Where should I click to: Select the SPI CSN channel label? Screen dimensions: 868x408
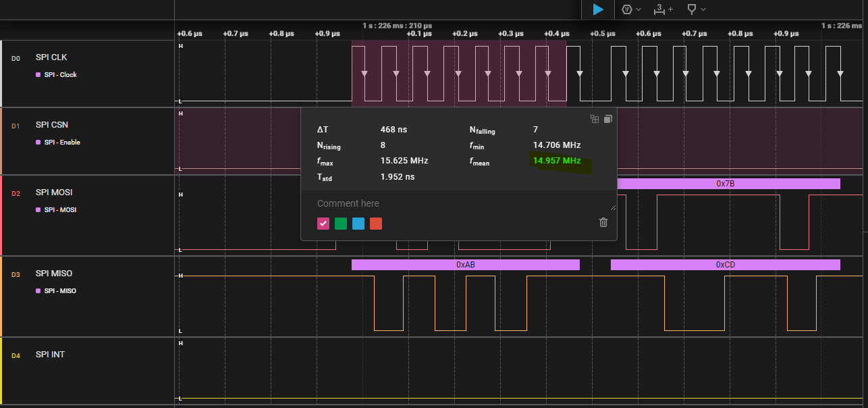click(52, 125)
